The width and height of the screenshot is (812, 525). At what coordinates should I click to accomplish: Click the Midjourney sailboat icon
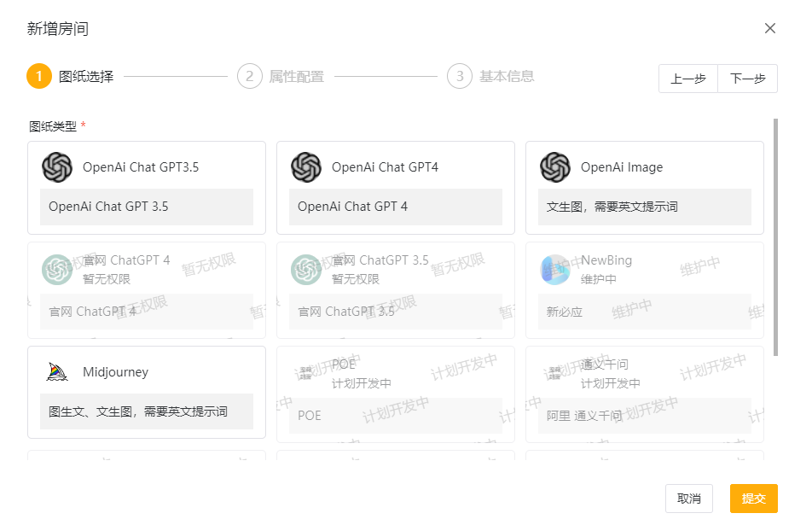(x=57, y=371)
